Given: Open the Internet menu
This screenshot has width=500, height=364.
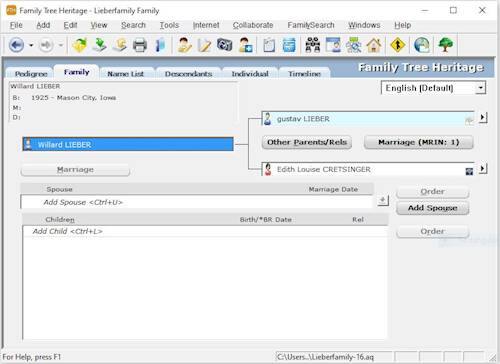Looking at the screenshot, I should (206, 25).
